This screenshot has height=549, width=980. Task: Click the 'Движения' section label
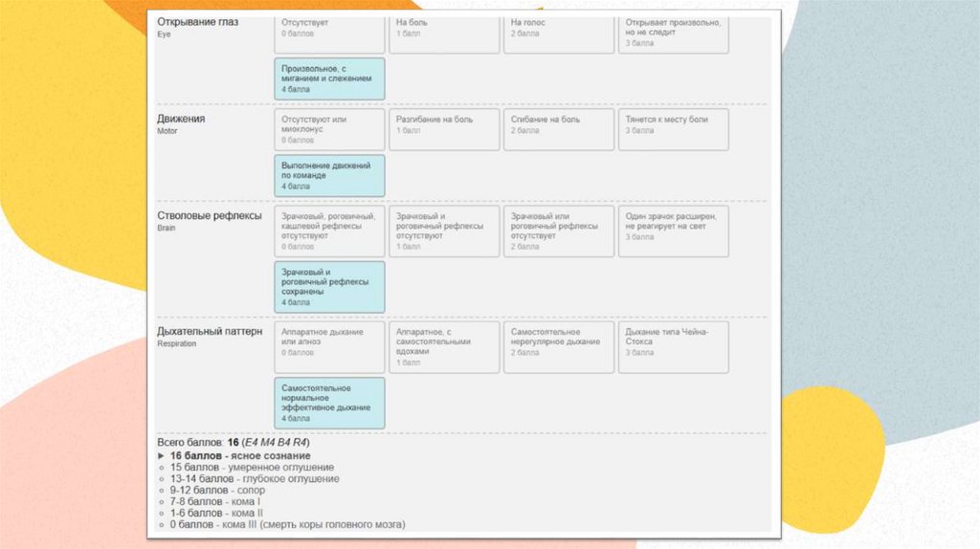(x=181, y=119)
